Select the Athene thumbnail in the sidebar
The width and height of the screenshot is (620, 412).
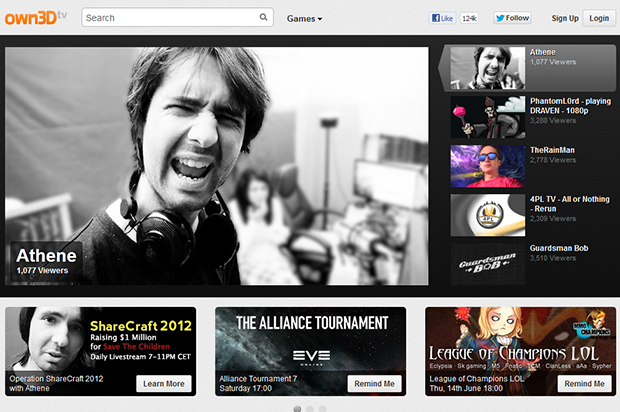[x=488, y=68]
